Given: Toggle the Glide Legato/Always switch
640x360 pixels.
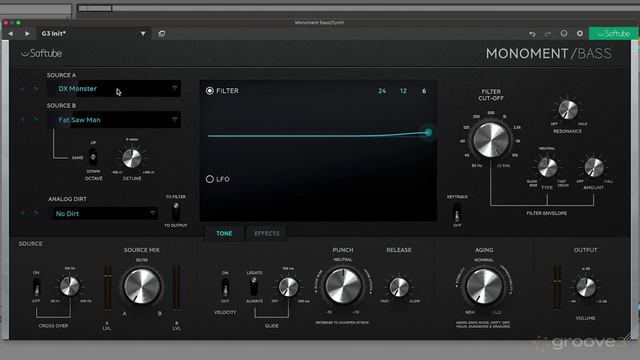Looking at the screenshot, I should click(x=254, y=287).
